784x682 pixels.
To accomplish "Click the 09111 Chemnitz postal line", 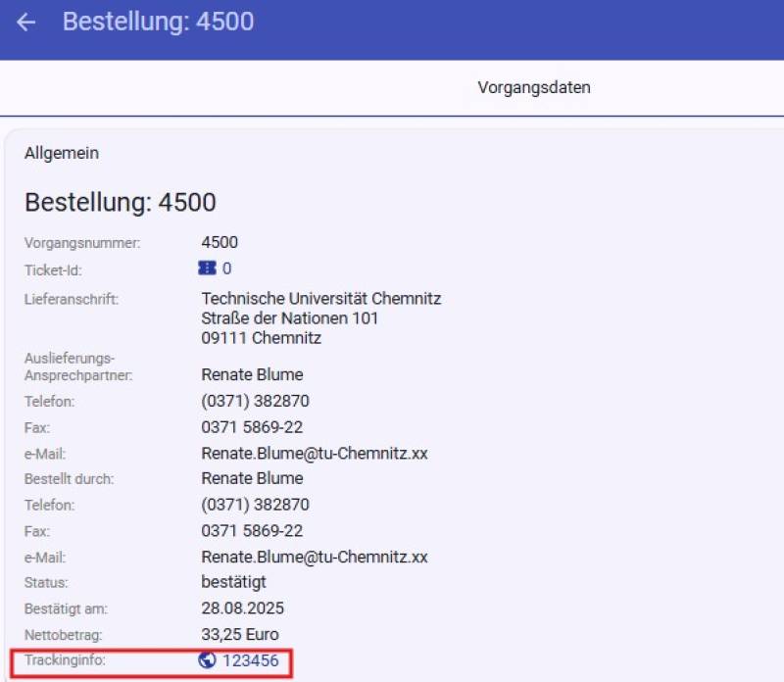I will (261, 338).
